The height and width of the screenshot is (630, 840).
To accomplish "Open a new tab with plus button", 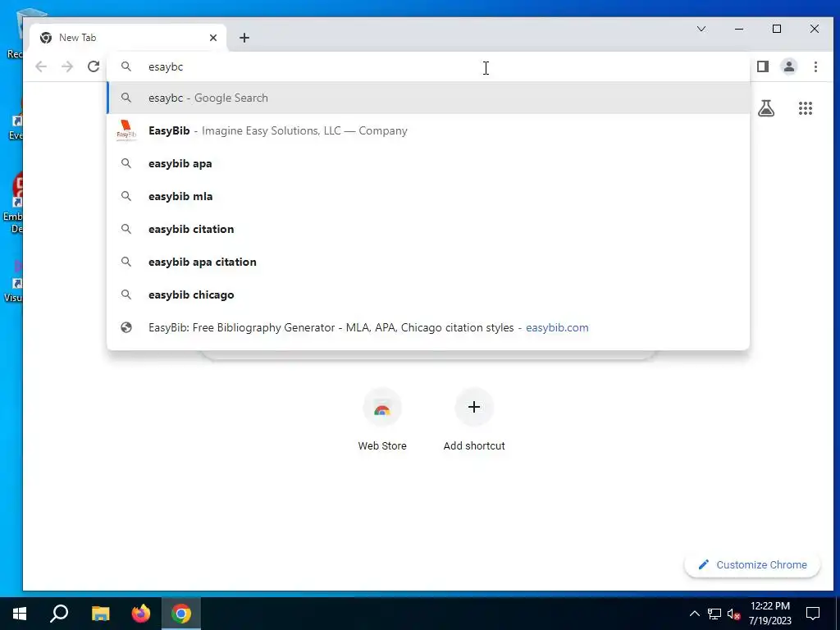I will coord(244,38).
